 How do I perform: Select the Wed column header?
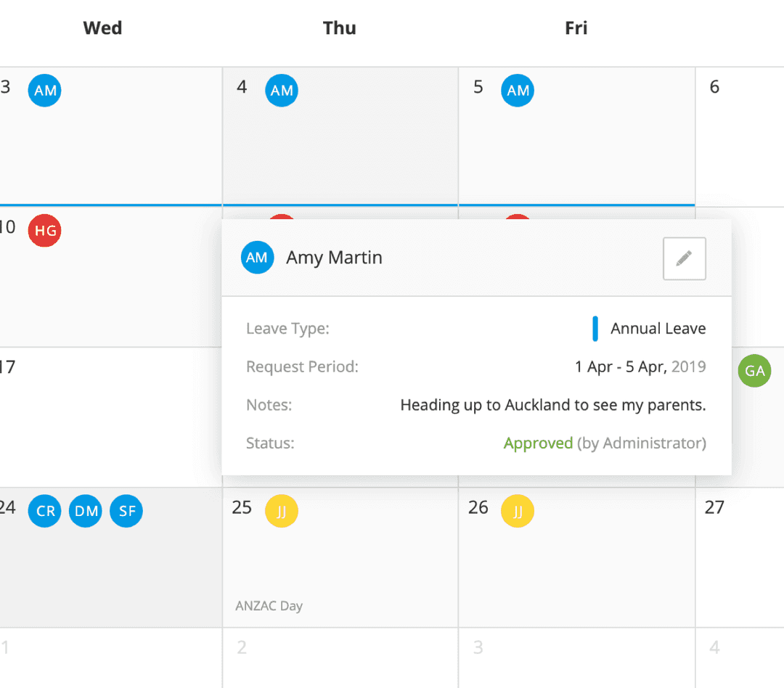pyautogui.click(x=102, y=28)
